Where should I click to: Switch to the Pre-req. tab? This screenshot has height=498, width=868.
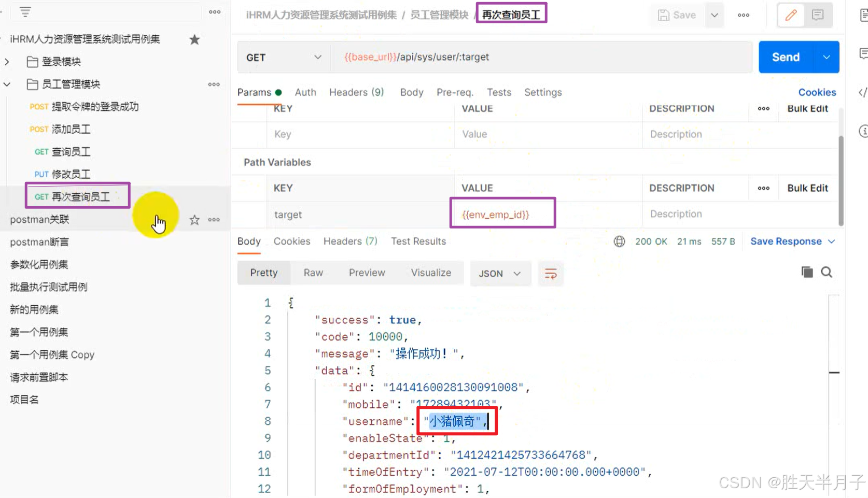(455, 92)
